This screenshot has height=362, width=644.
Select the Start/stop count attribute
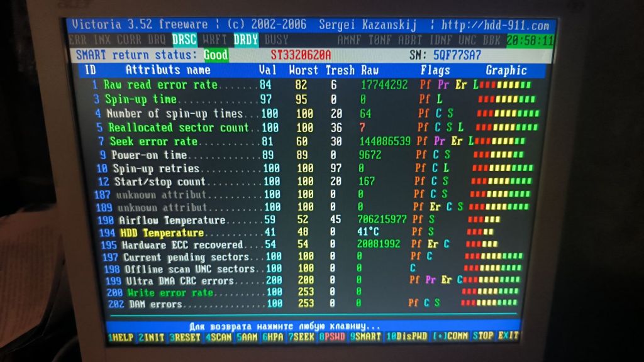(159, 182)
